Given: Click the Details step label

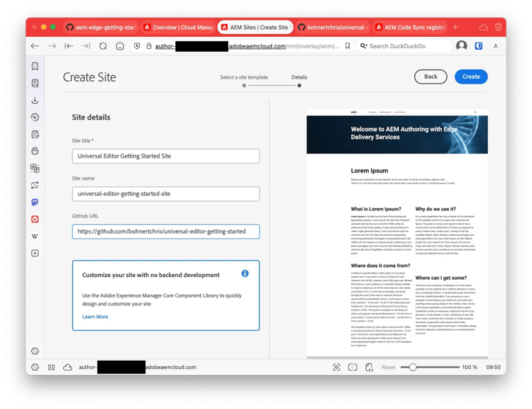Looking at the screenshot, I should click(x=299, y=77).
